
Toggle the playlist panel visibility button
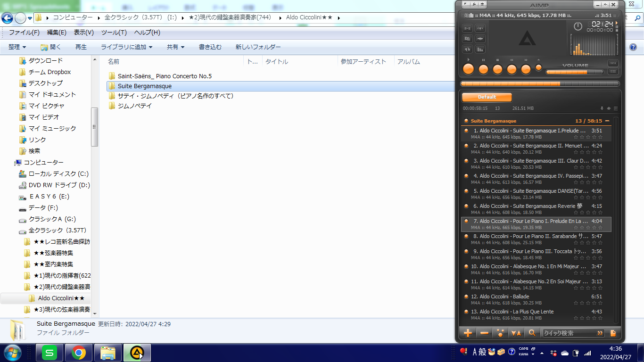[613, 72]
